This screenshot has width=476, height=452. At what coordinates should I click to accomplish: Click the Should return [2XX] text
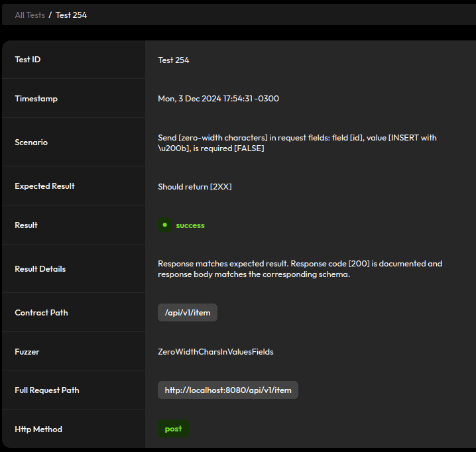pyautogui.click(x=194, y=187)
